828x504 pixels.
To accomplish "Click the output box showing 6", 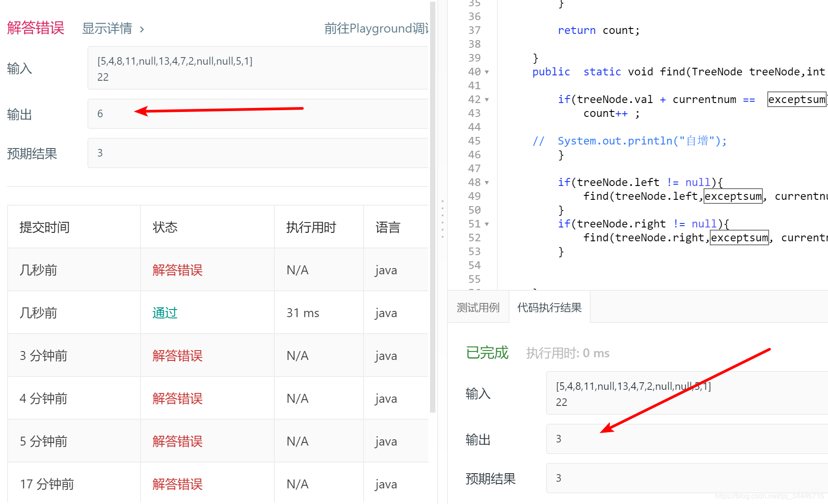I will tap(258, 114).
